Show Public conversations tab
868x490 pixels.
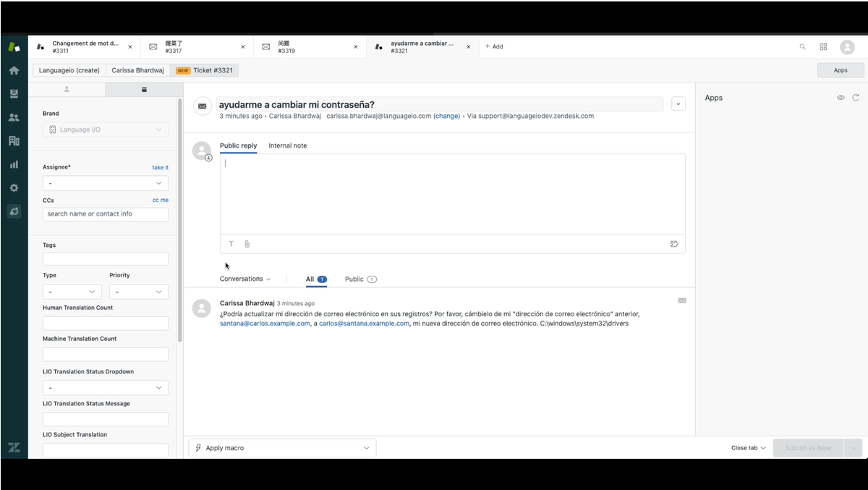361,279
